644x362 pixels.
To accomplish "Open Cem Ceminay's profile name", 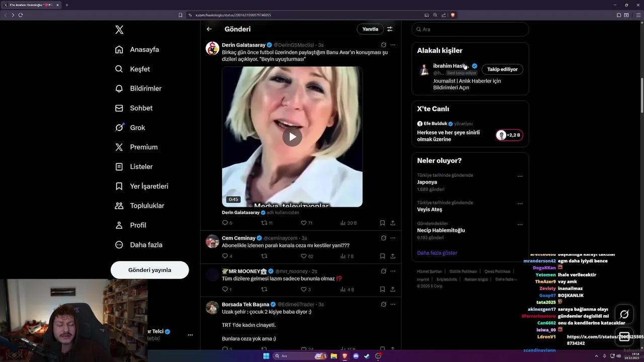I will click(x=238, y=238).
